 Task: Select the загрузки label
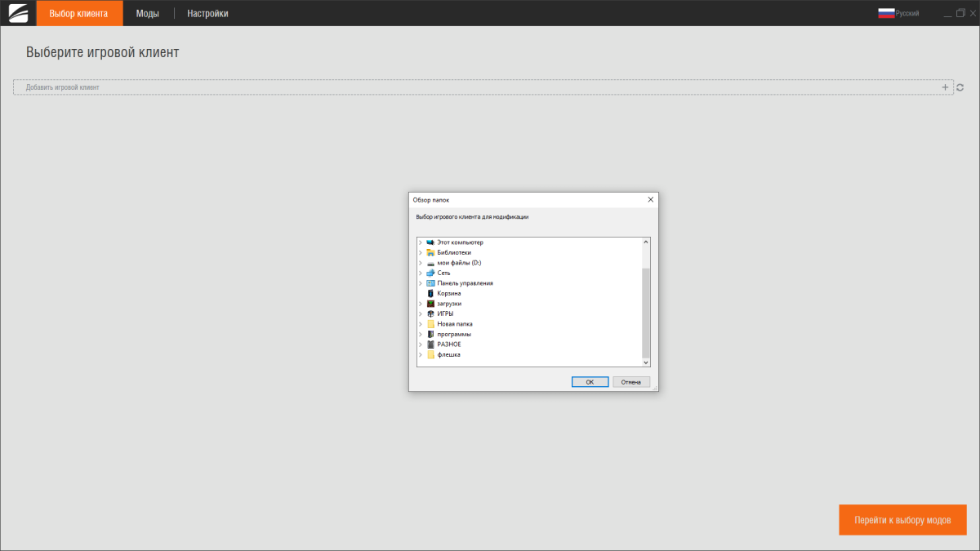449,304
